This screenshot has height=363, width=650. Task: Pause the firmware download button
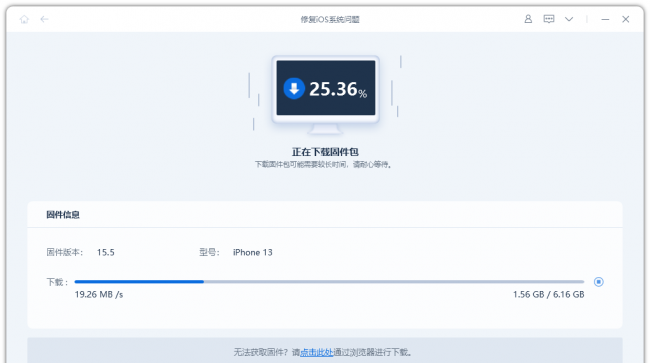click(599, 282)
